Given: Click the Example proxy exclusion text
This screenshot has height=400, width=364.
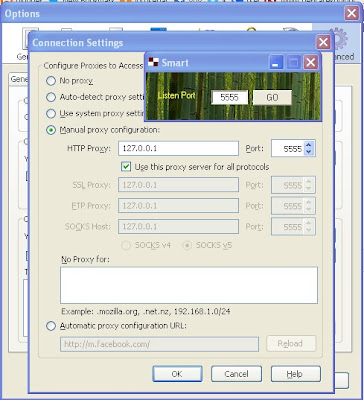Looking at the screenshot, I should (146, 312).
